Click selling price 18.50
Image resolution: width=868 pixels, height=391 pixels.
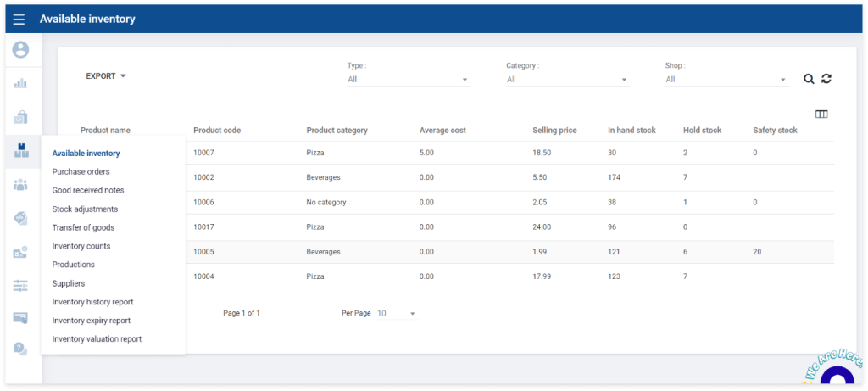tap(542, 153)
